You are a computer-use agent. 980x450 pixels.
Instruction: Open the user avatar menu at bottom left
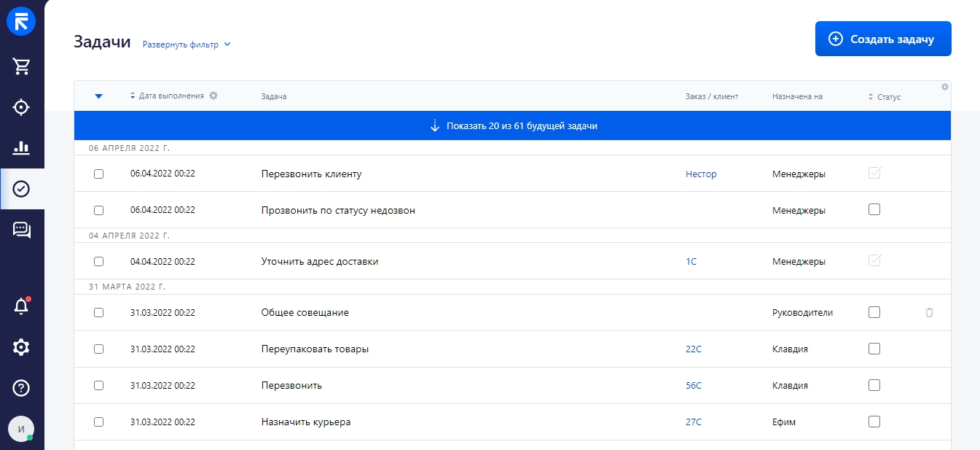(21, 429)
